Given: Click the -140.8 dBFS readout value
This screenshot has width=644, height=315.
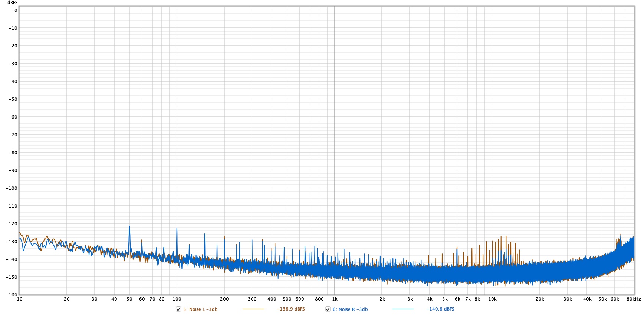Looking at the screenshot, I should [x=440, y=309].
